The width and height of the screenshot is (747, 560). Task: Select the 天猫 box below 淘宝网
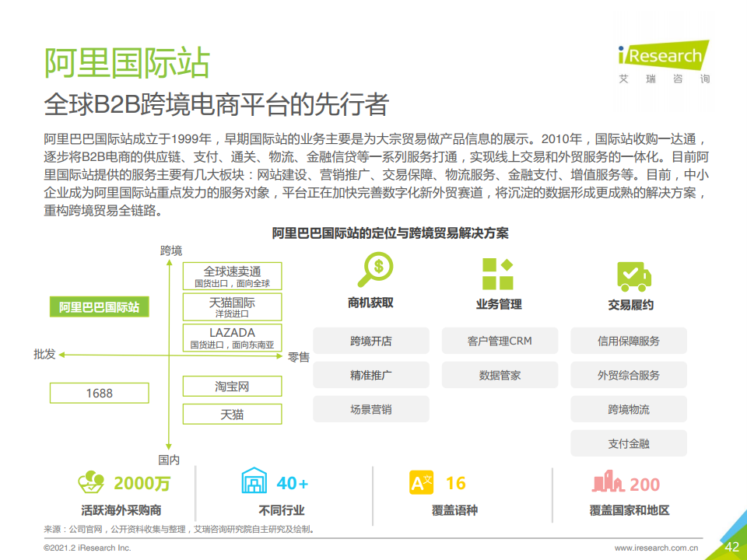pyautogui.click(x=233, y=415)
